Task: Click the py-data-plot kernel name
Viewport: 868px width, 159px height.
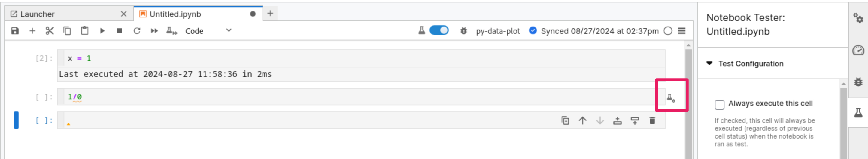Action: (498, 31)
